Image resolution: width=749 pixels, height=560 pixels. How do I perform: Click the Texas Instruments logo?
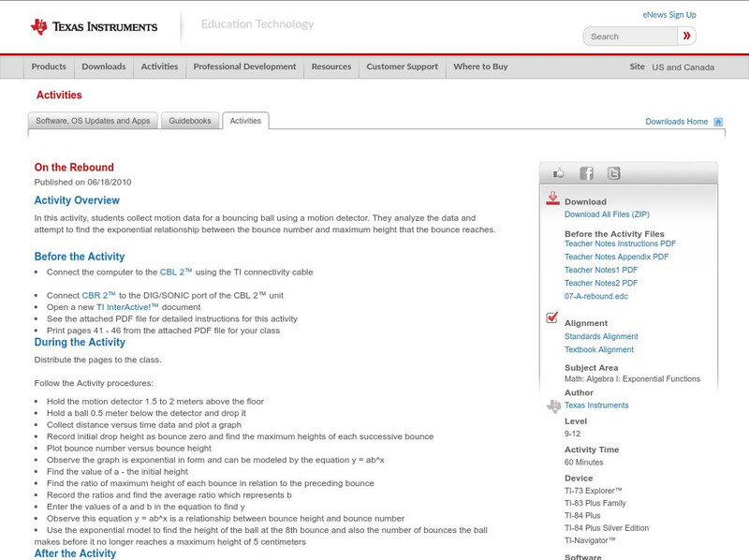coord(94,27)
